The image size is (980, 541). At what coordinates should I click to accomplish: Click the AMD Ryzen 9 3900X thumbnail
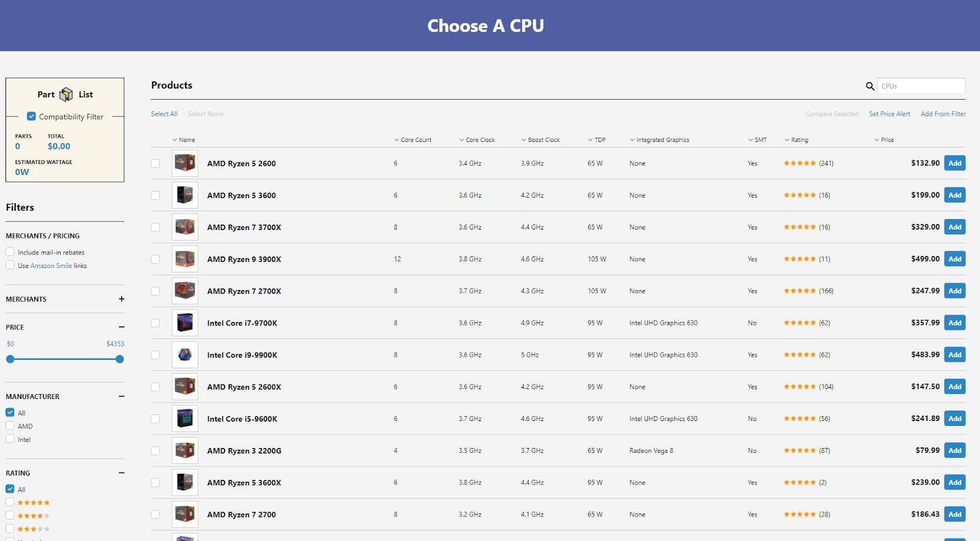pyautogui.click(x=184, y=259)
